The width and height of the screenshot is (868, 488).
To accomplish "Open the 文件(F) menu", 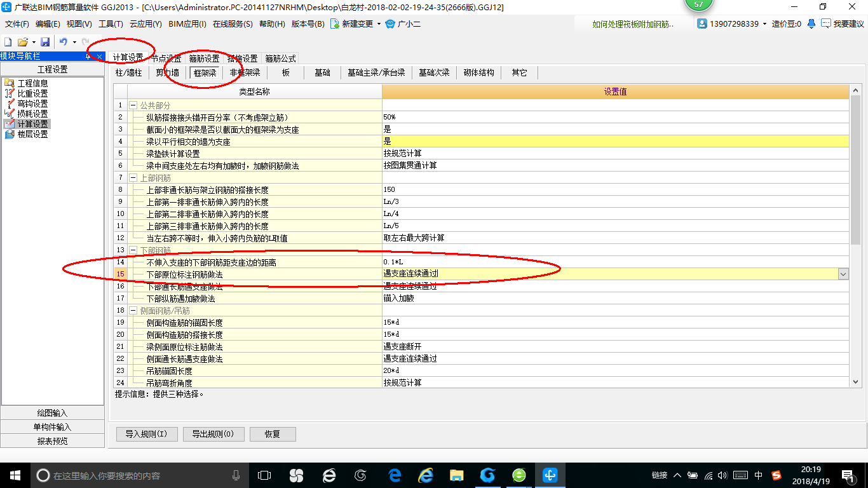I will click(x=17, y=24).
